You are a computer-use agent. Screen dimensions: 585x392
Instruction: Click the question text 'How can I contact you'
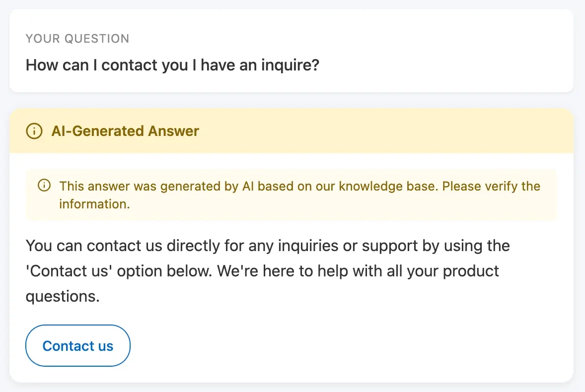[x=173, y=65]
